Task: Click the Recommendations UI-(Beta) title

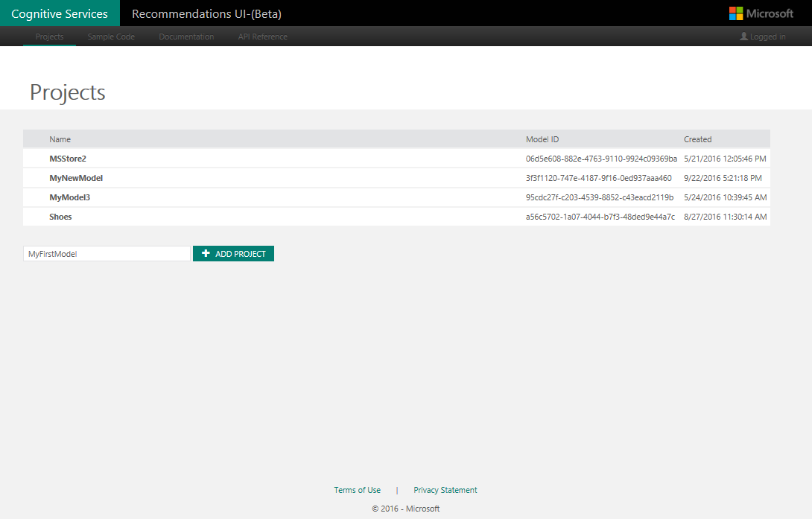Action: point(206,14)
